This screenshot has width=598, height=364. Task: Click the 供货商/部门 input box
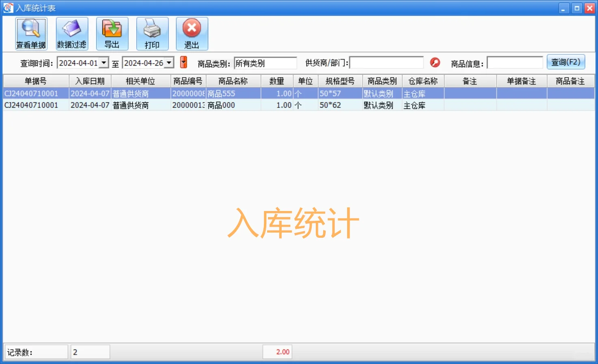point(386,62)
